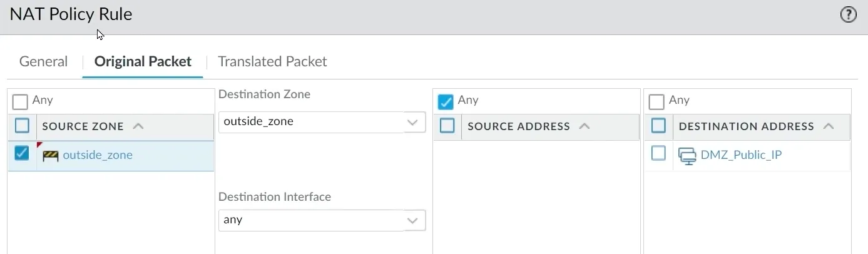Uncheck the Any source address checkbox

tap(446, 101)
